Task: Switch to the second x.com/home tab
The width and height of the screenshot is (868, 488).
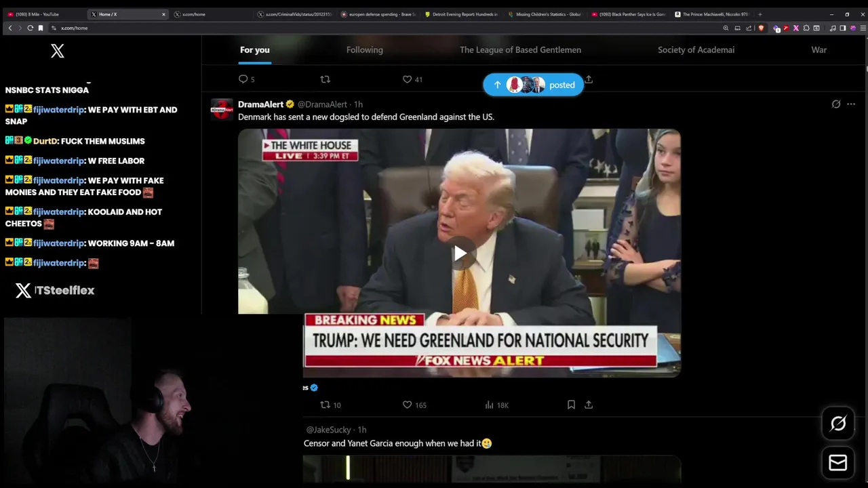Action: point(212,14)
